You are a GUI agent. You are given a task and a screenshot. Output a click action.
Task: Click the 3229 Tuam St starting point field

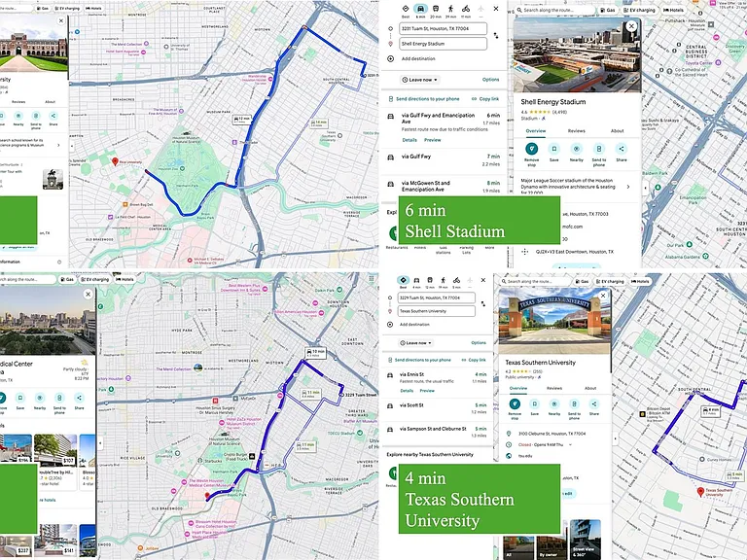pyautogui.click(x=436, y=297)
